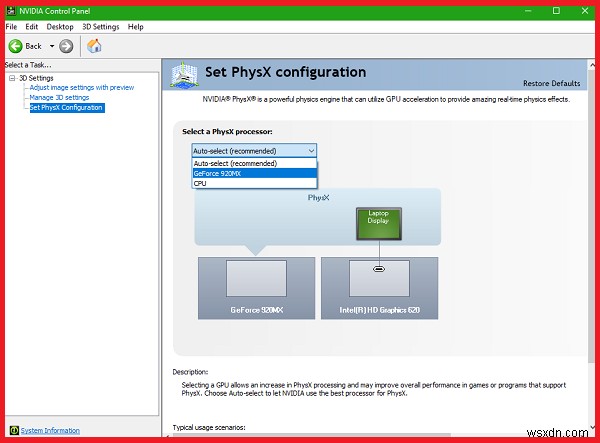Click the vertical scrollbar up arrow

click(x=592, y=65)
